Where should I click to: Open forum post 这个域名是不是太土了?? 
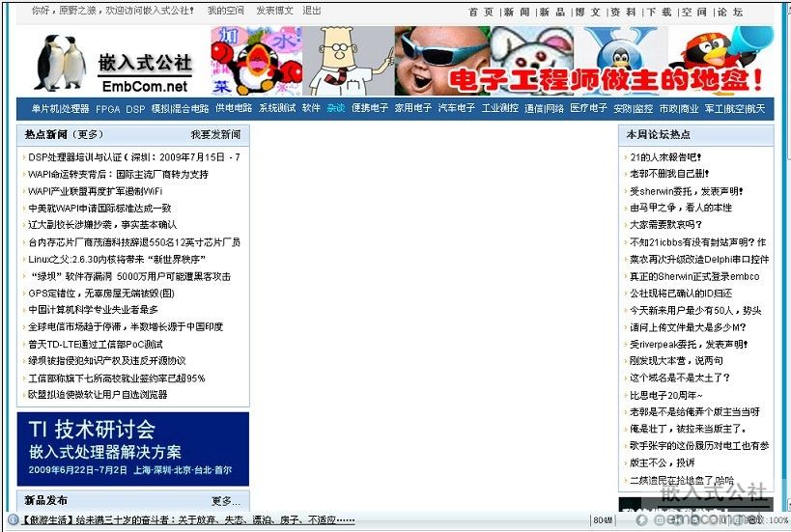coord(680,378)
